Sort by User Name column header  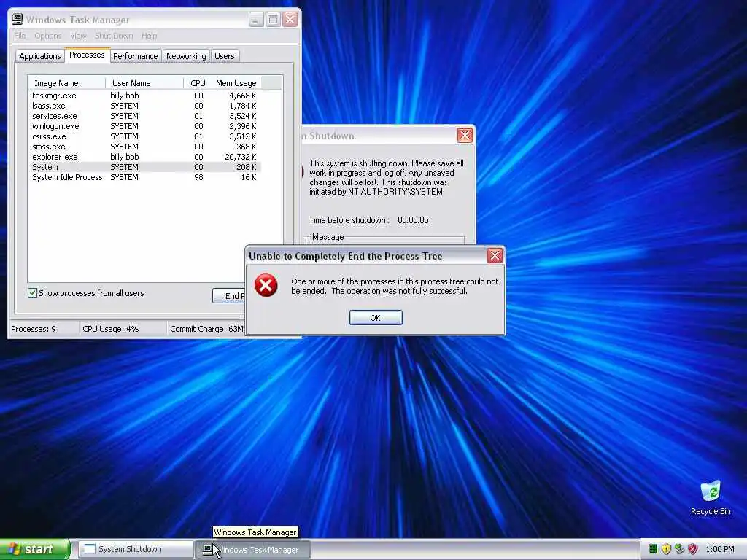click(145, 83)
